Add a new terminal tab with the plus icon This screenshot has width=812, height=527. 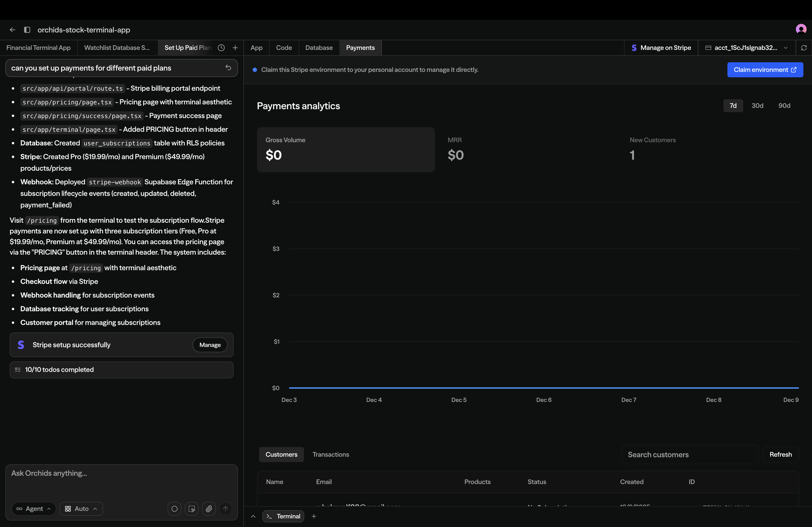pos(314,516)
